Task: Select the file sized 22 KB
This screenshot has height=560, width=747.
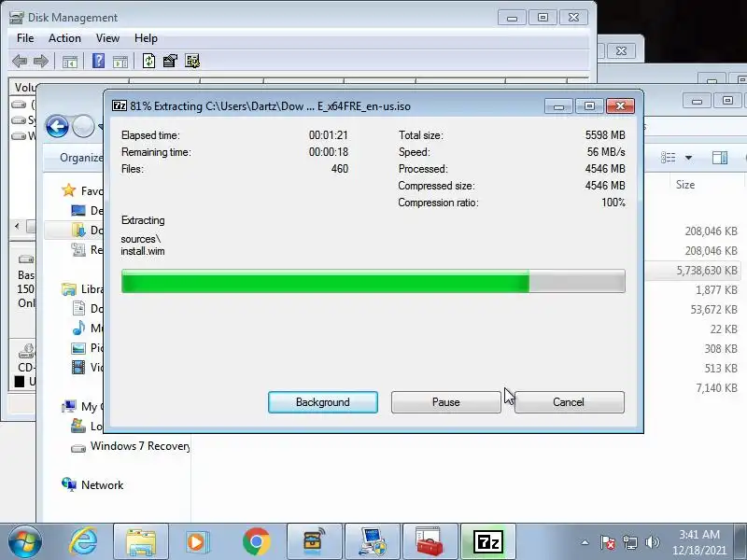Action: [x=724, y=329]
